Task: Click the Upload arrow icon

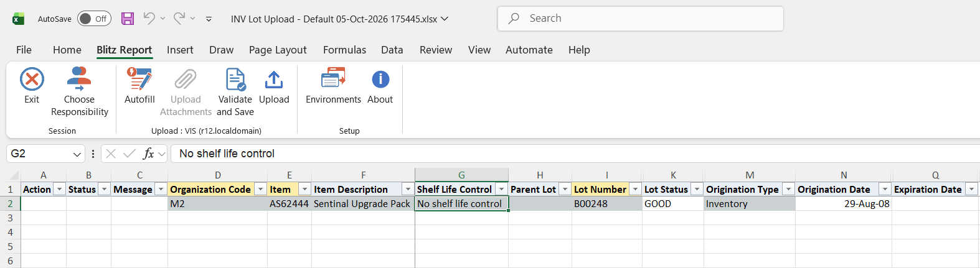Action: (x=274, y=80)
